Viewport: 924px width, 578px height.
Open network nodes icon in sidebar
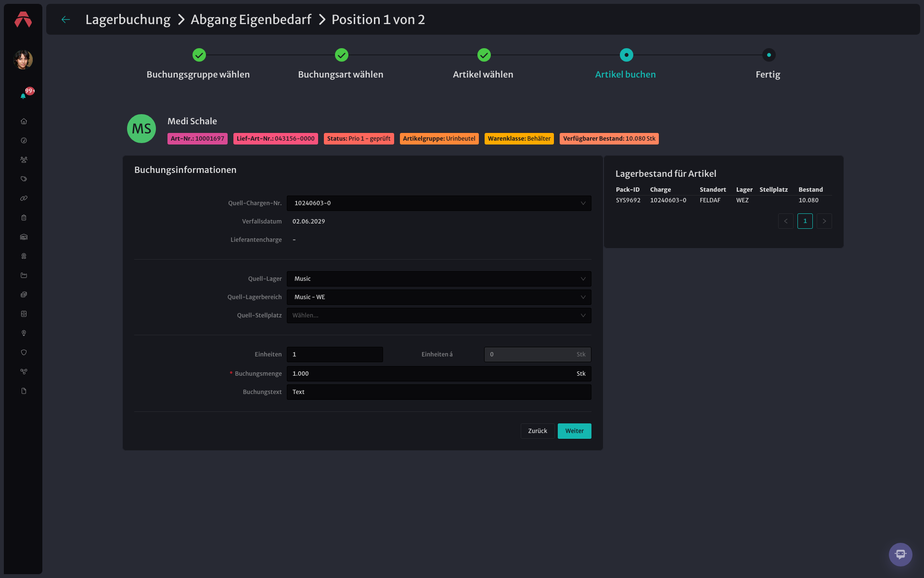[24, 372]
